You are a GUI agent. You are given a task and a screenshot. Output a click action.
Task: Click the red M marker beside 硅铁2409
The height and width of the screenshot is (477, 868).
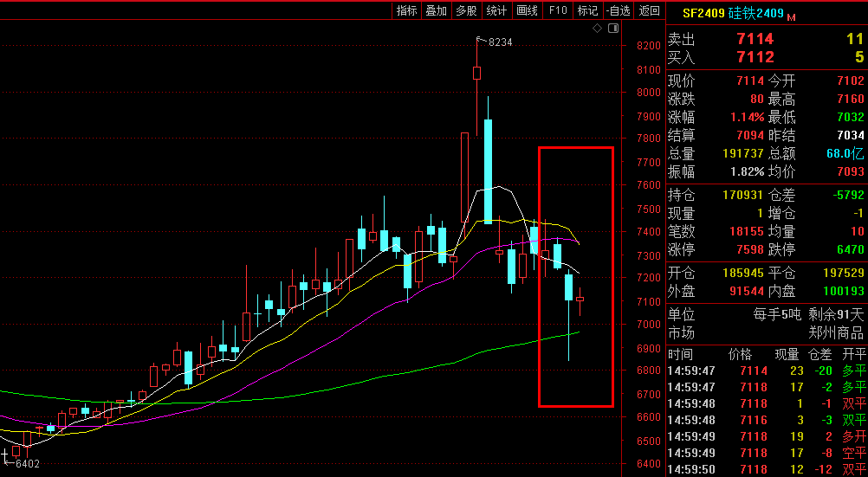tap(791, 16)
